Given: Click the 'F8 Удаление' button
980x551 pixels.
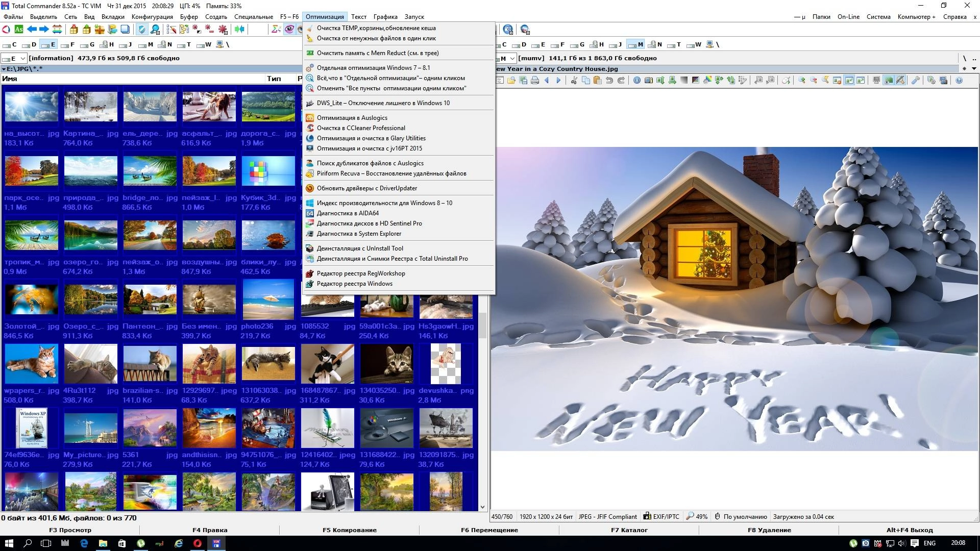Looking at the screenshot, I should pyautogui.click(x=769, y=530).
